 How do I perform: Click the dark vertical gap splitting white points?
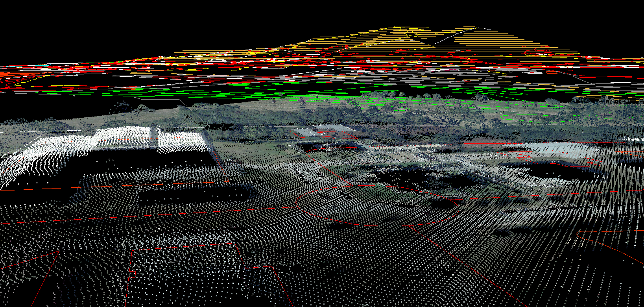154,138
